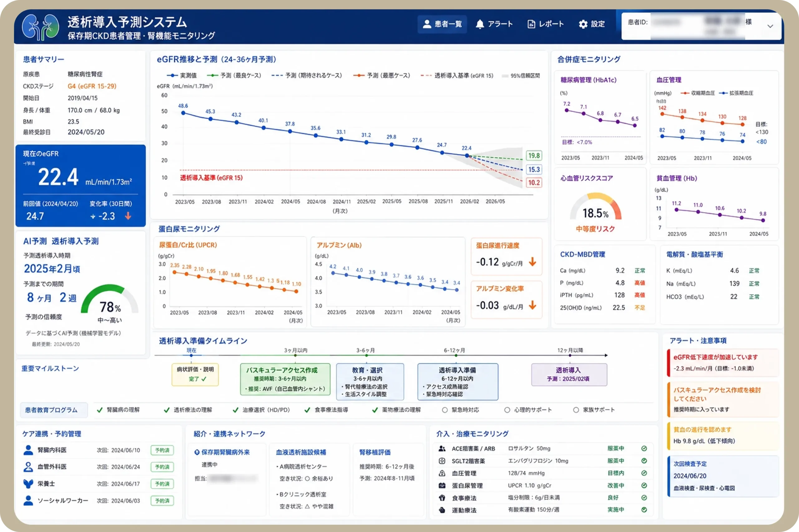Select the 患者教育プログラム tab
The height and width of the screenshot is (532, 799).
pyautogui.click(x=54, y=410)
